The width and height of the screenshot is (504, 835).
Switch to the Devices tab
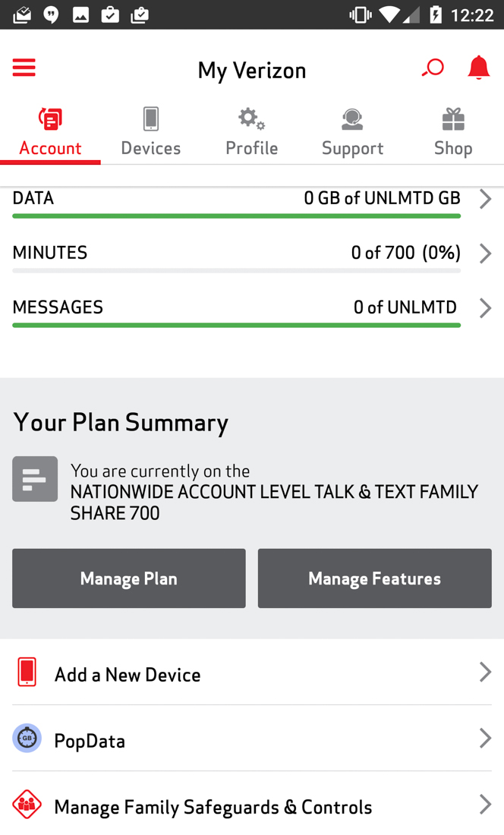click(x=151, y=132)
